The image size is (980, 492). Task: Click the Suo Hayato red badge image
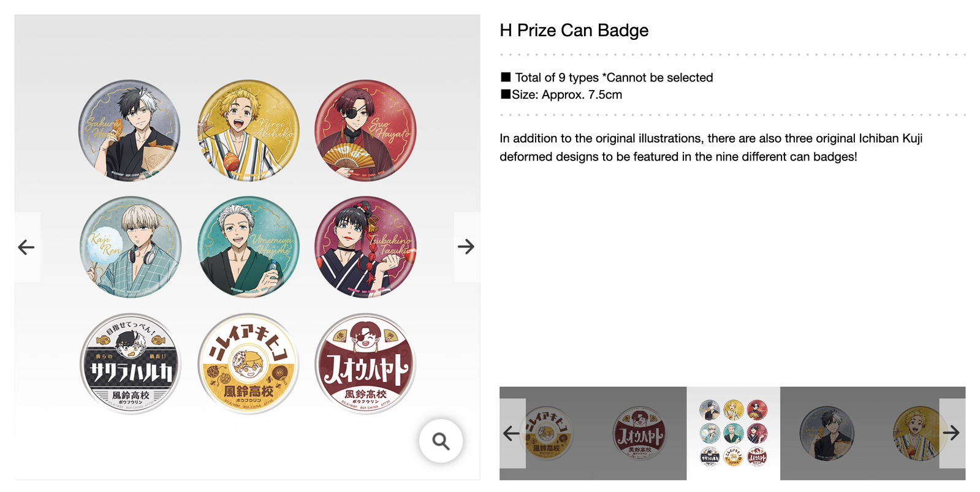pyautogui.click(x=365, y=131)
